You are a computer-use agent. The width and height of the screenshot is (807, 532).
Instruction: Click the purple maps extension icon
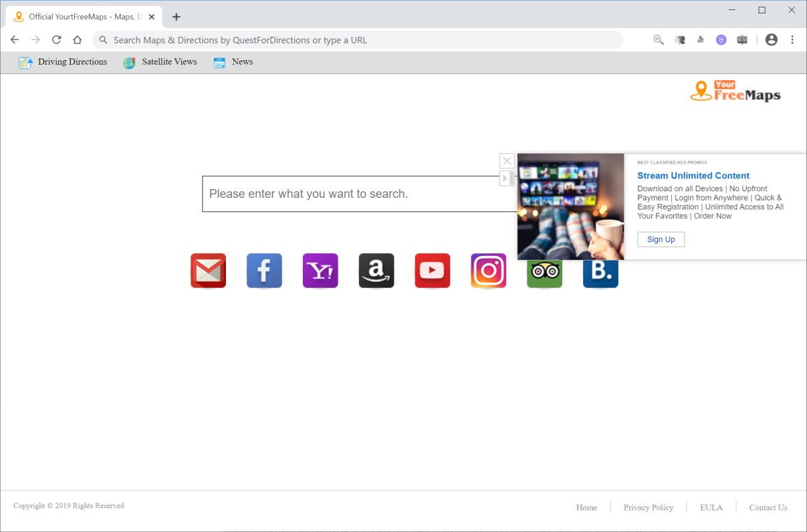[721, 39]
